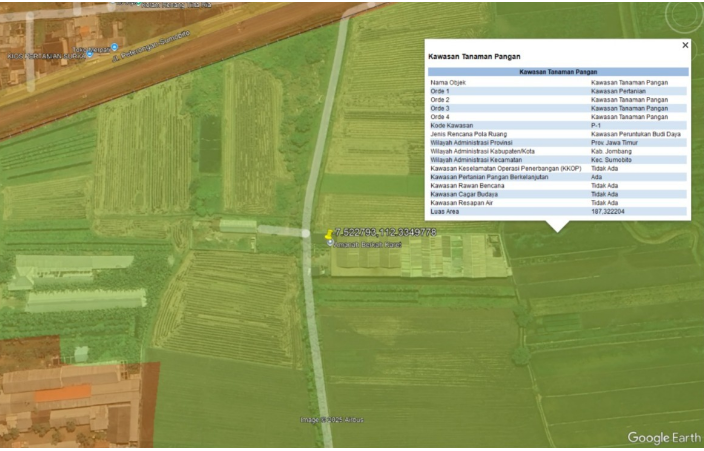Click the popup title Kawasan Tanaman Pangan
704x451 pixels.
coord(473,57)
